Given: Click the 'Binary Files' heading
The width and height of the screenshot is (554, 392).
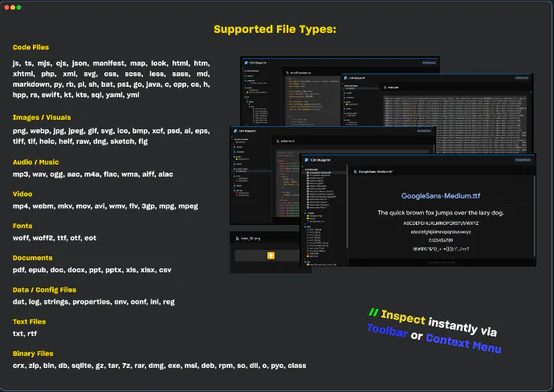Looking at the screenshot, I should click(x=33, y=353).
